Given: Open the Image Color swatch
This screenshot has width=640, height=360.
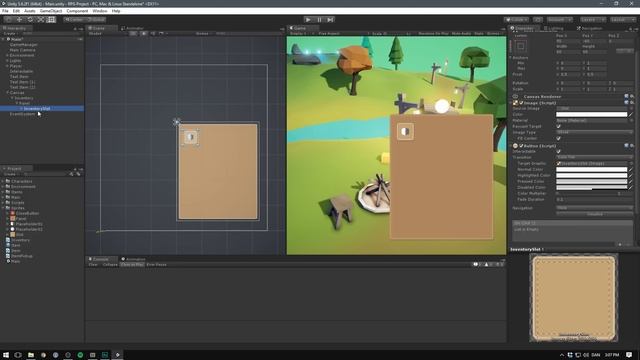Looking at the screenshot, I should [x=591, y=114].
